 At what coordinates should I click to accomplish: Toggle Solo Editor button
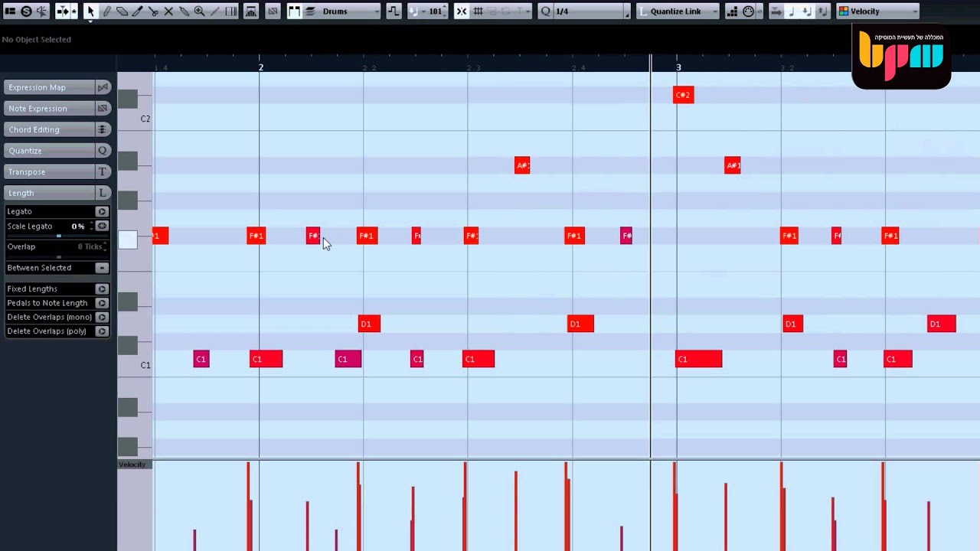click(26, 11)
